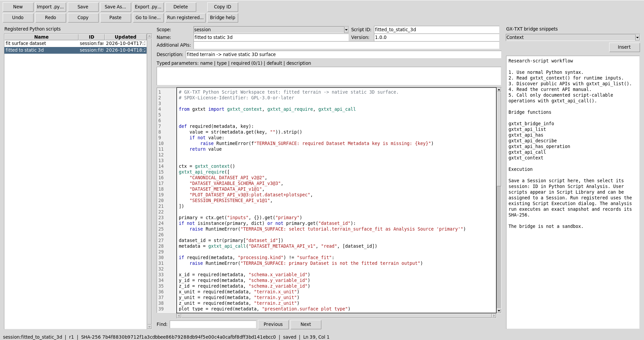644x340 pixels.
Task: Open the Scope dropdown arrow
Action: tap(346, 30)
